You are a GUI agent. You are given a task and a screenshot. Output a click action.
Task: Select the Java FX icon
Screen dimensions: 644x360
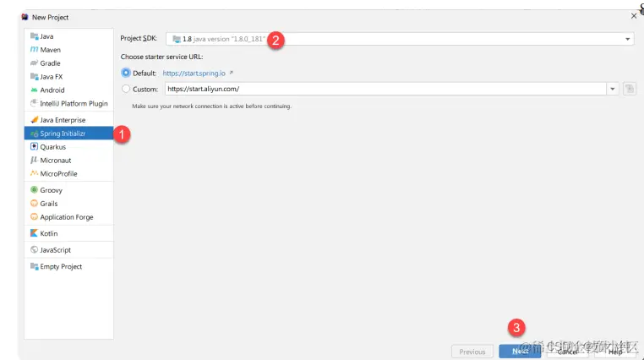[x=35, y=76]
